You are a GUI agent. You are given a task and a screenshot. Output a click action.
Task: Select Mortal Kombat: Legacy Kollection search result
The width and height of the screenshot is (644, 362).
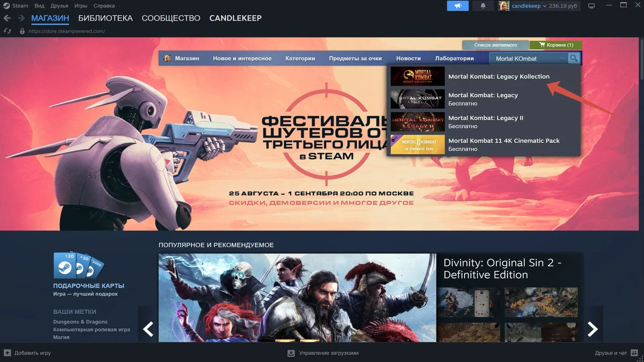coord(483,76)
